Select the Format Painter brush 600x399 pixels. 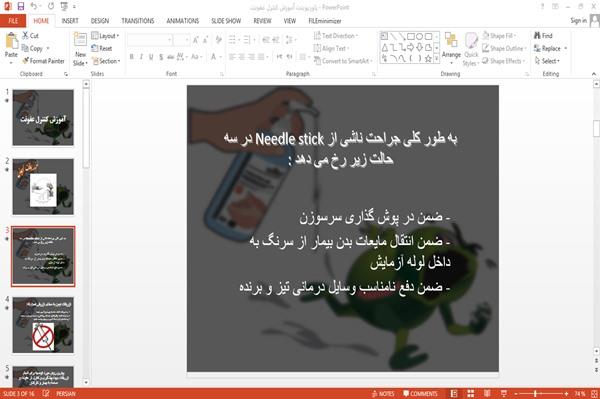(43, 61)
